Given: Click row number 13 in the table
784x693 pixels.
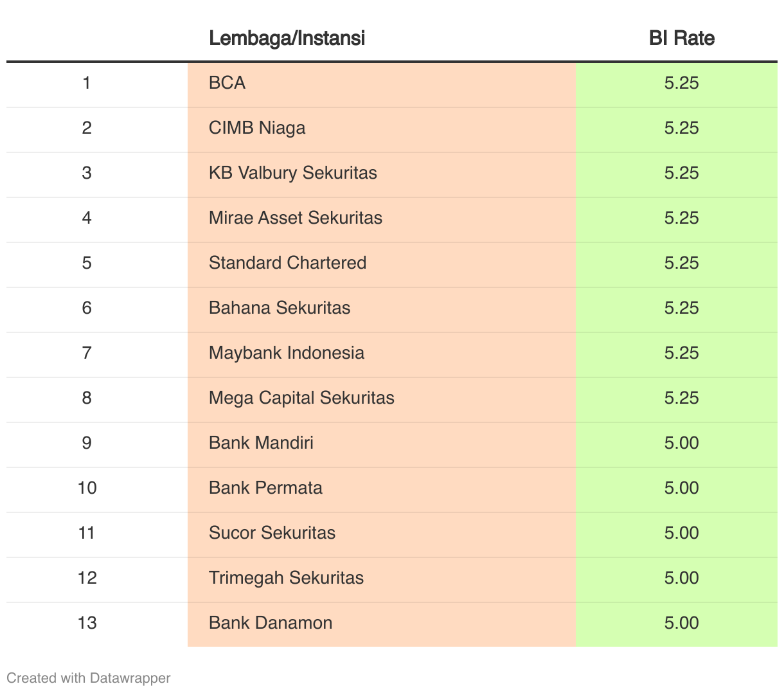Looking at the screenshot, I should [87, 623].
